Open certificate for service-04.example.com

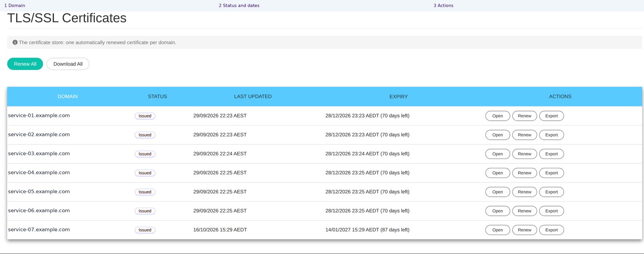(x=497, y=173)
